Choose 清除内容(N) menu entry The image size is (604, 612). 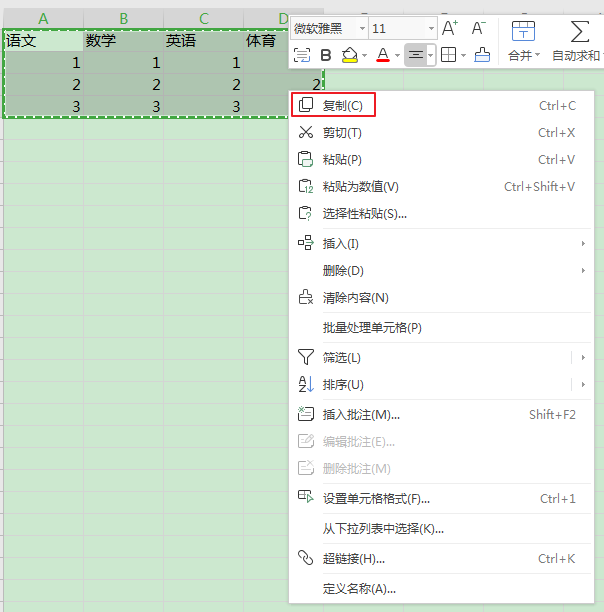(x=441, y=298)
